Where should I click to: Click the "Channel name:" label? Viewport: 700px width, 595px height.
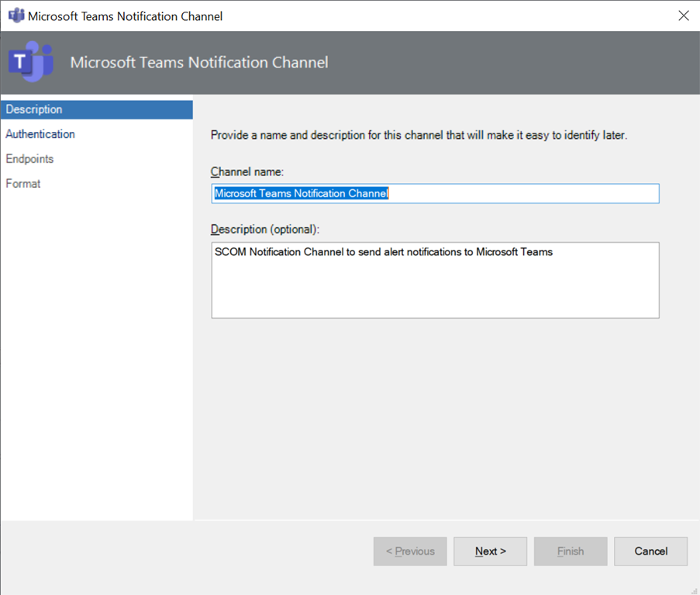coord(247,172)
